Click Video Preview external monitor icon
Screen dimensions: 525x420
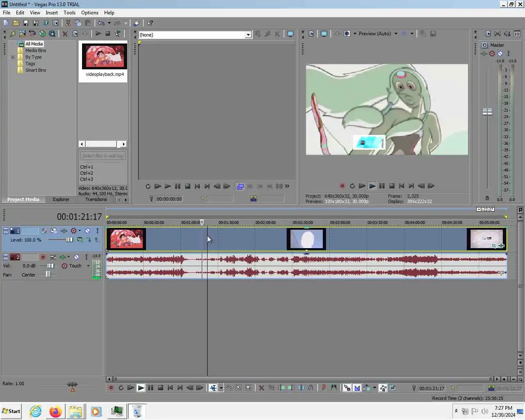324,34
